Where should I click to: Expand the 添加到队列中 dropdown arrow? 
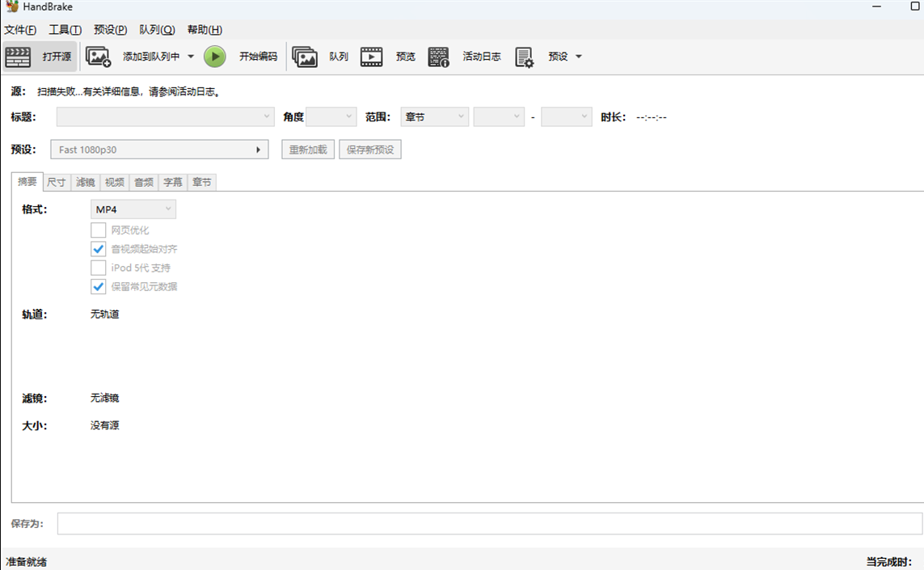tap(191, 57)
